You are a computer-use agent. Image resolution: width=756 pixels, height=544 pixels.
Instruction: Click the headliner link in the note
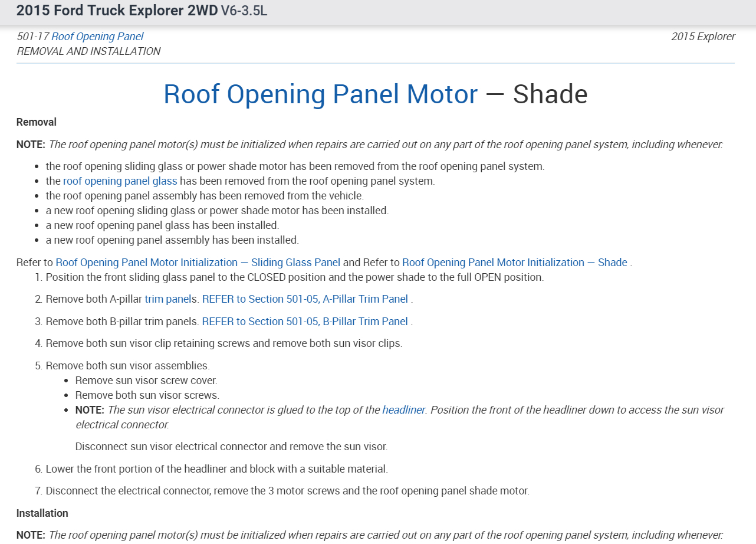(x=403, y=410)
